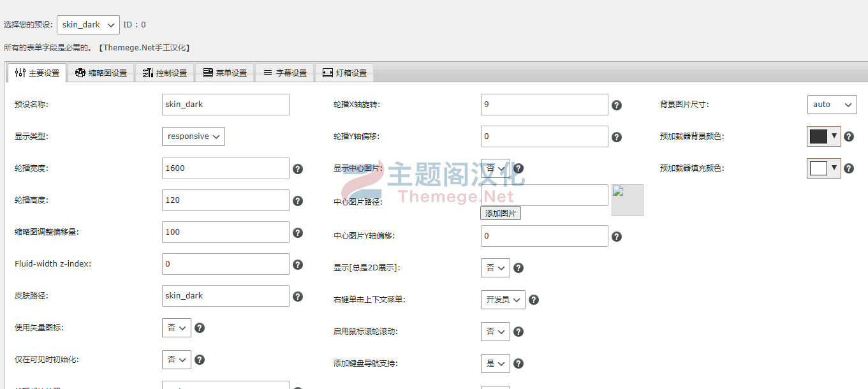Click the 【Themege.Net手工汉化】 text

pos(145,48)
